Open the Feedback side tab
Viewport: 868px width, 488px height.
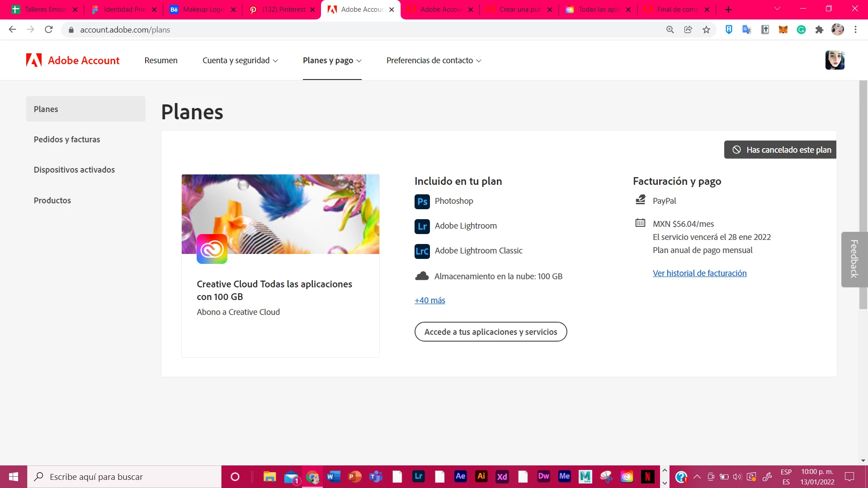pos(854,259)
